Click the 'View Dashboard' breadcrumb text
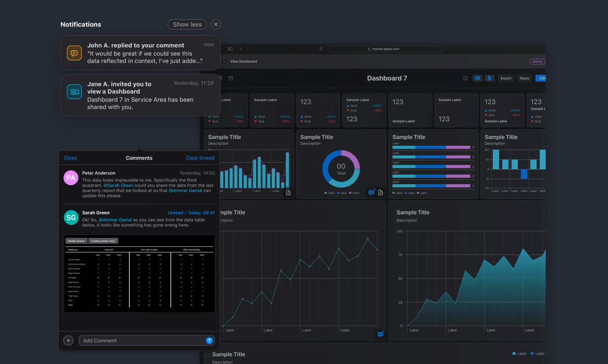608x364 pixels. click(244, 61)
